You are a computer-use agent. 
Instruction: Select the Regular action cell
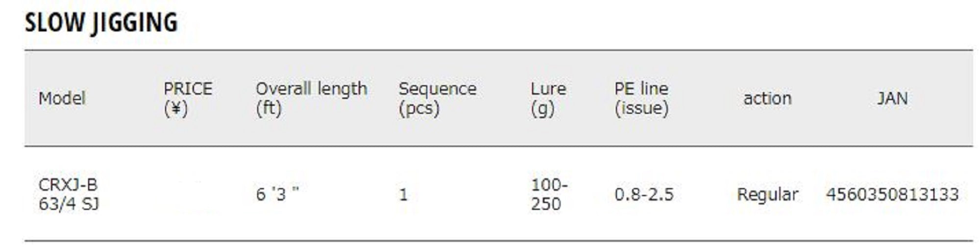(767, 195)
